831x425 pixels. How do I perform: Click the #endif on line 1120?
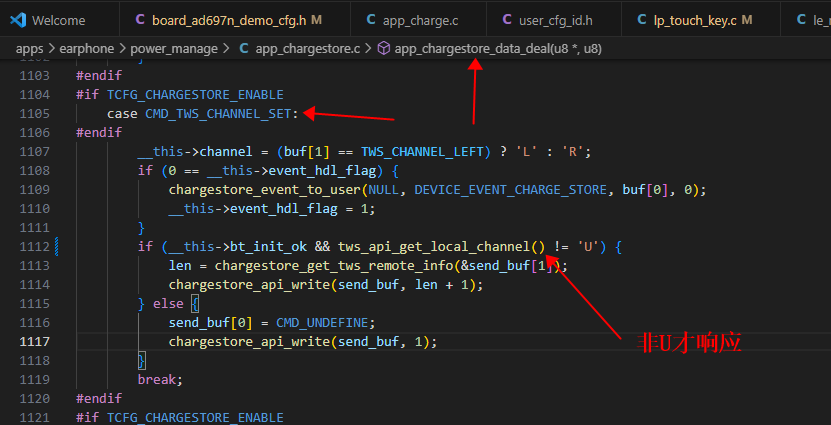point(99,398)
